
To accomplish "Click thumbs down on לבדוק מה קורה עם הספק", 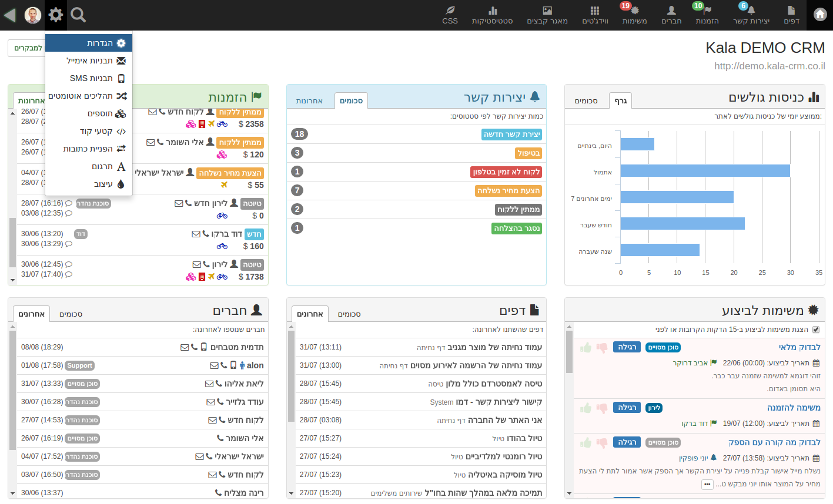I will point(602,443).
